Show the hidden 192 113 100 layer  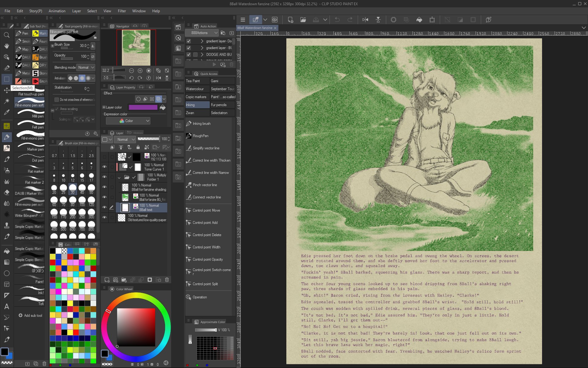[104, 157]
